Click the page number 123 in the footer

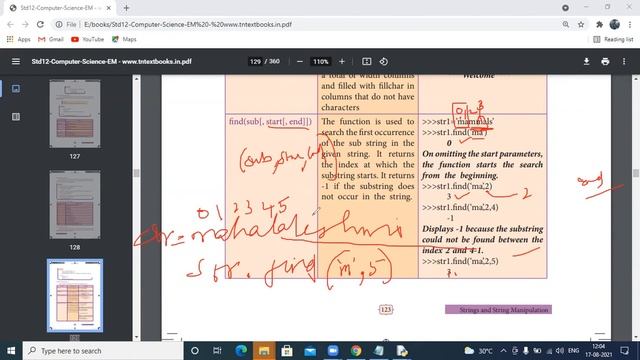click(x=386, y=309)
